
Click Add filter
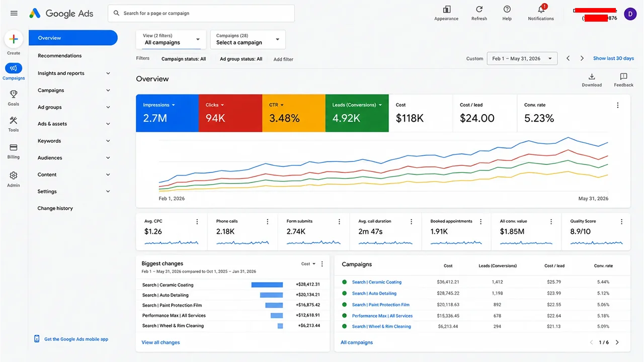[283, 59]
